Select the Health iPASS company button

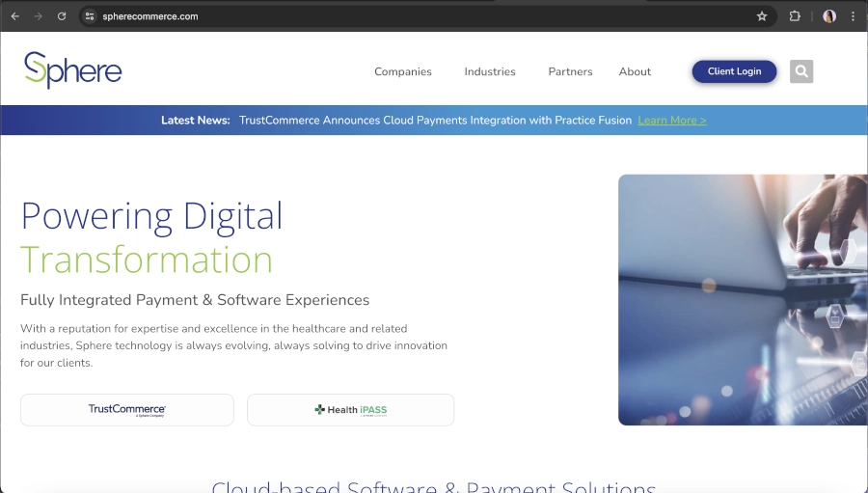click(350, 410)
